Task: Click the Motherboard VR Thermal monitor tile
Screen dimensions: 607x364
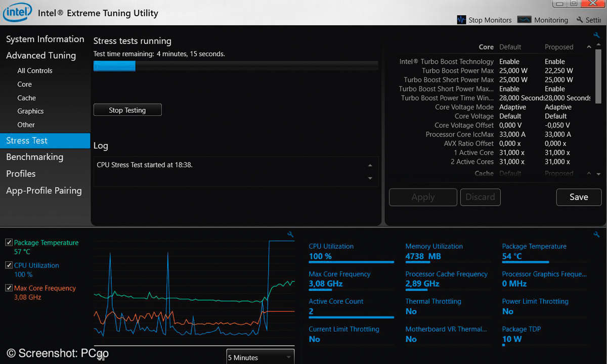Action: click(x=448, y=334)
